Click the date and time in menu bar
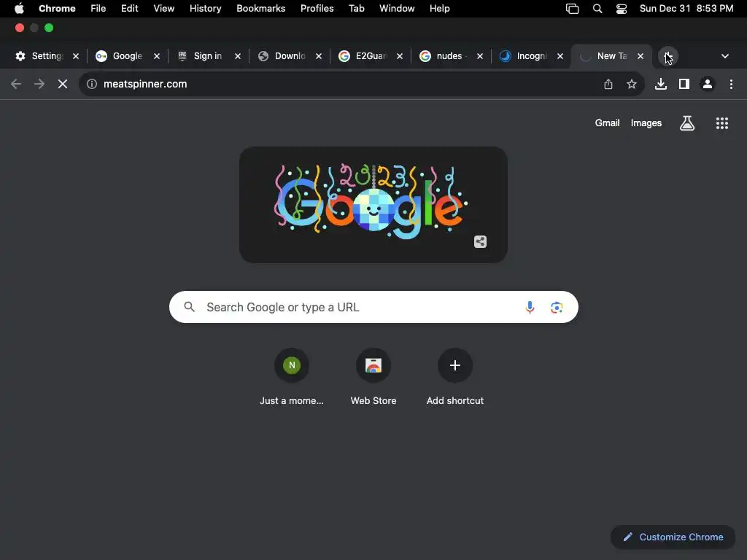 [686, 9]
